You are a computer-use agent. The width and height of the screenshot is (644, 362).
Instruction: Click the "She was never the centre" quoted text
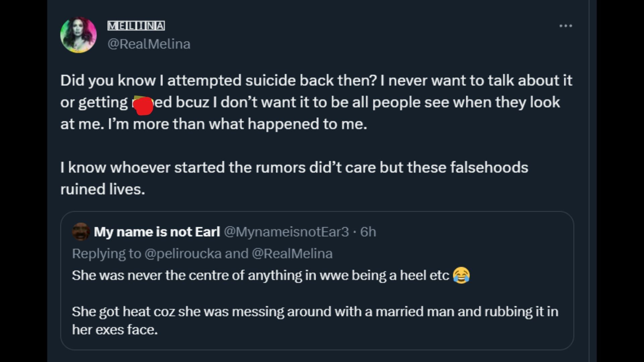click(260, 275)
